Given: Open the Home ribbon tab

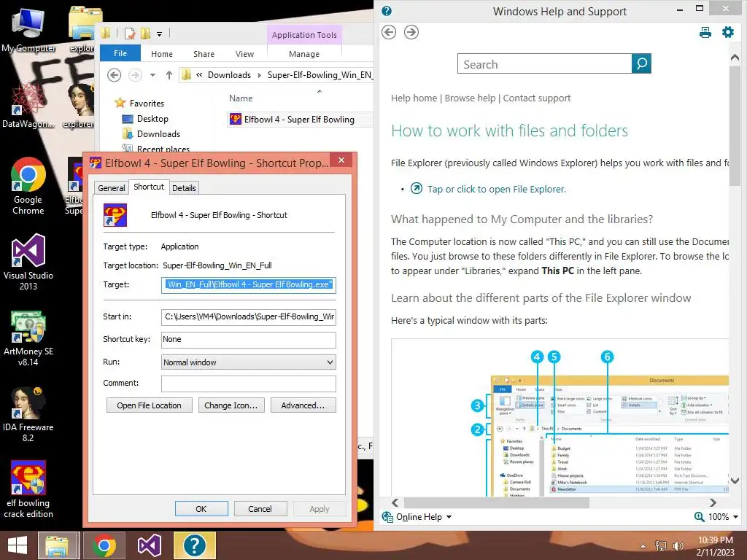Looking at the screenshot, I should [162, 54].
